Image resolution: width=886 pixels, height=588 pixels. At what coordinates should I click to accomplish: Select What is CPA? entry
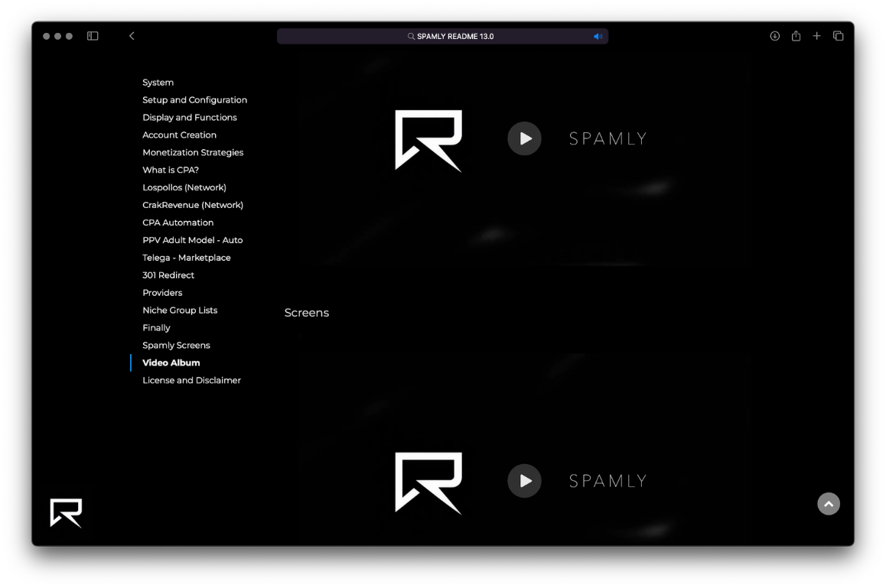coord(171,170)
